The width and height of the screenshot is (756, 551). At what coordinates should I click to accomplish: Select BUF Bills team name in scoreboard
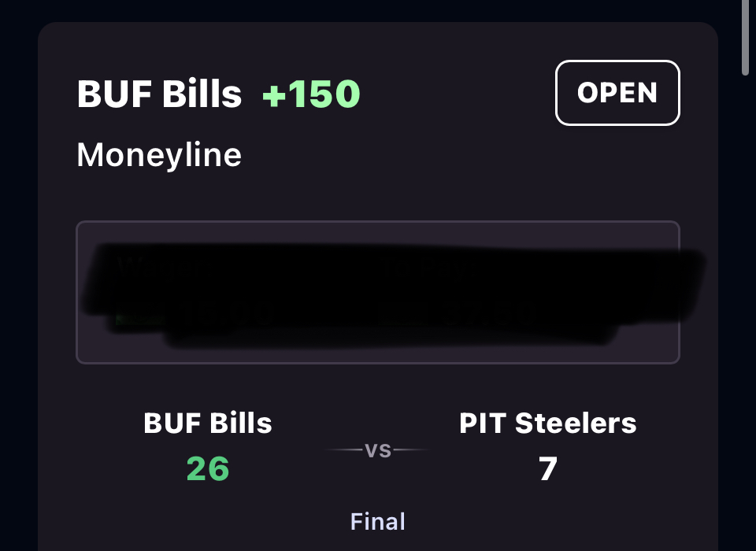click(x=208, y=423)
